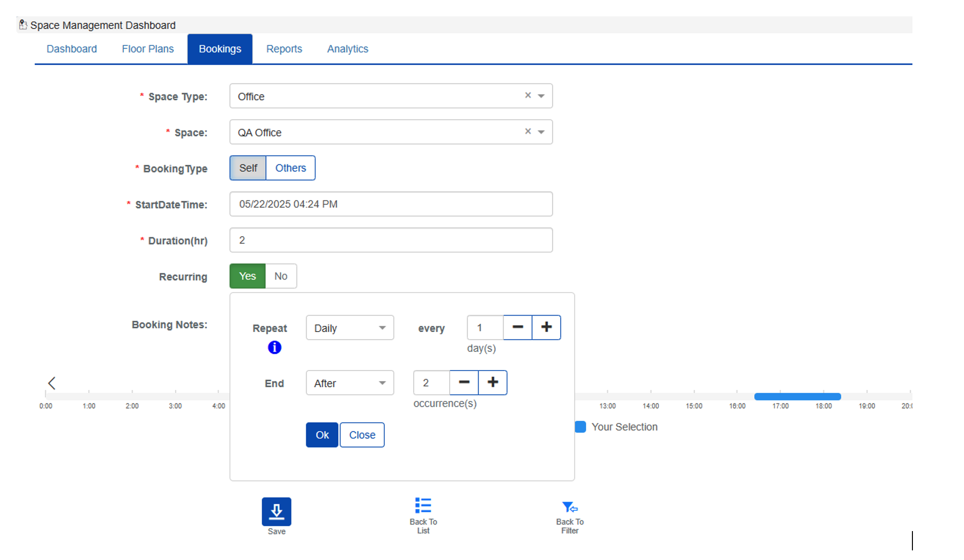Click the Ok button
964x560 pixels.
[322, 435]
